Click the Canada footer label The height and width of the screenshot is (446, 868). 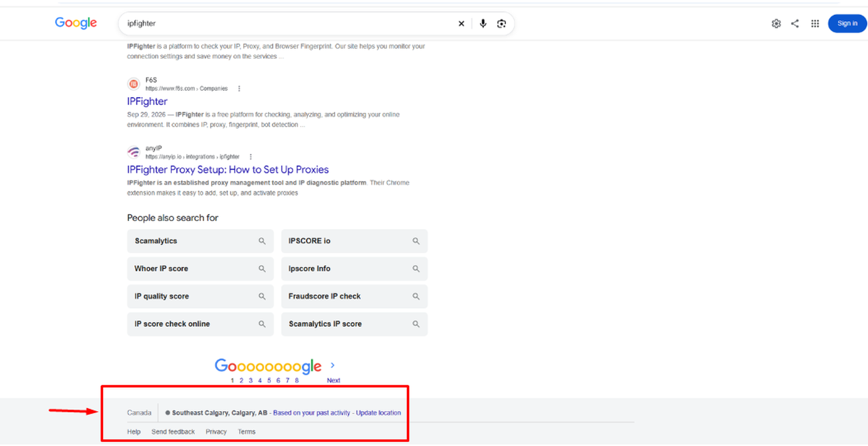[139, 413]
